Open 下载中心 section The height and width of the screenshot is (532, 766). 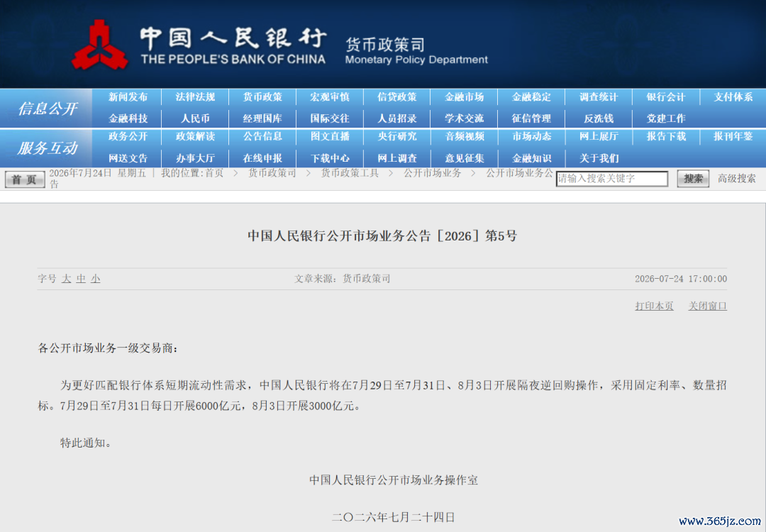point(330,159)
